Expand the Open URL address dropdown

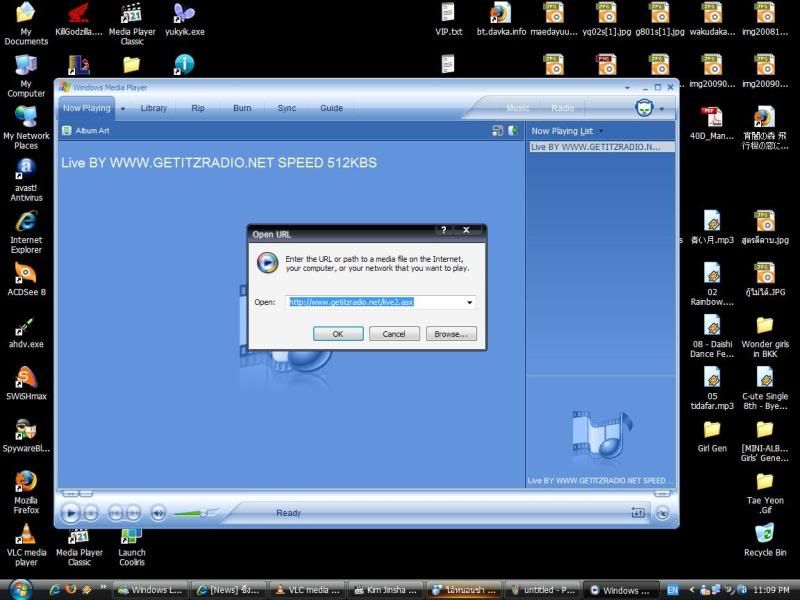[x=469, y=303]
